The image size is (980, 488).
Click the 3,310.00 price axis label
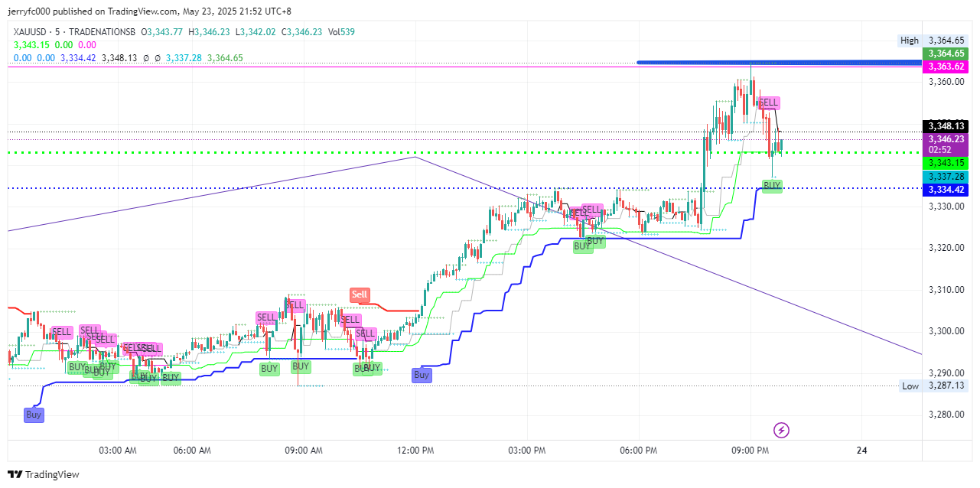945,290
